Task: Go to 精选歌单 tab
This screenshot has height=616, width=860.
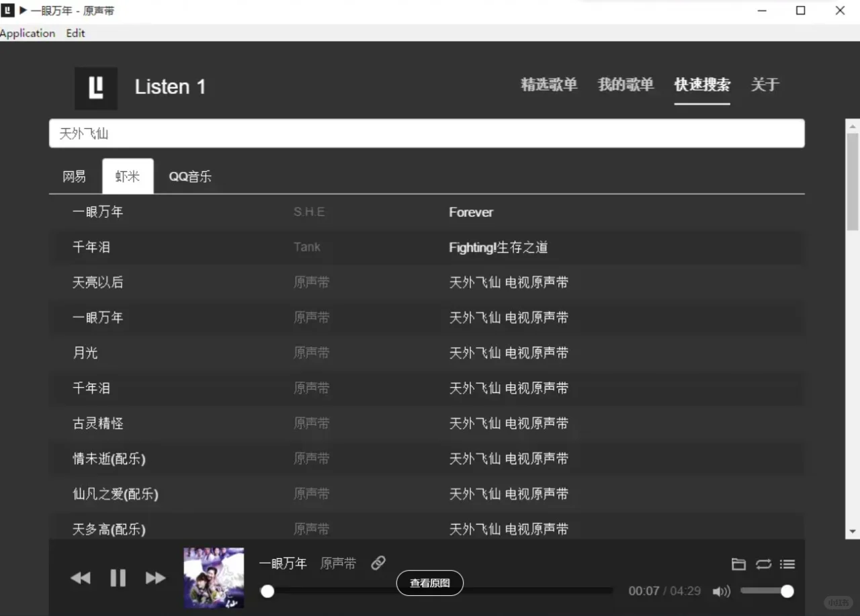Action: (549, 85)
